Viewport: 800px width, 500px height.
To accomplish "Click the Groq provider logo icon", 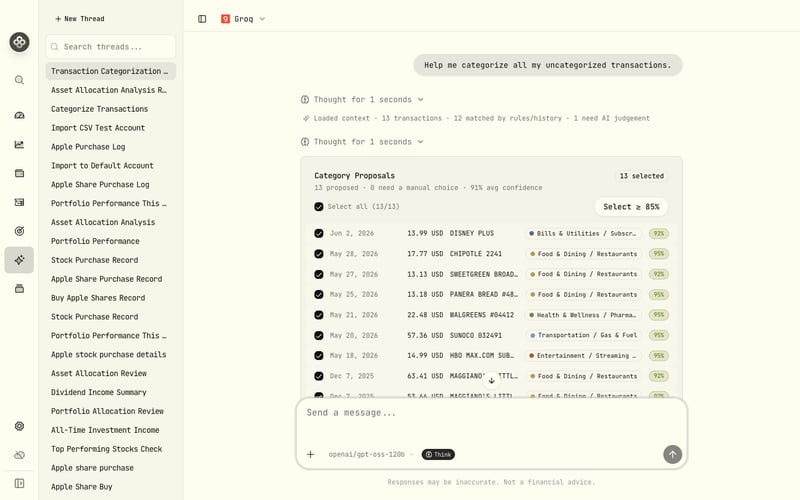I will [x=225, y=19].
